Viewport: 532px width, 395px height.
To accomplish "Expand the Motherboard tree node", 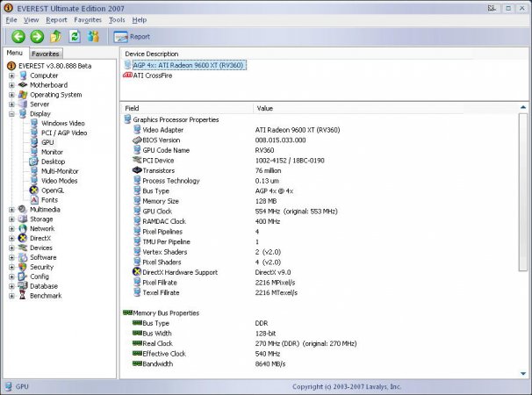I will tap(11, 85).
